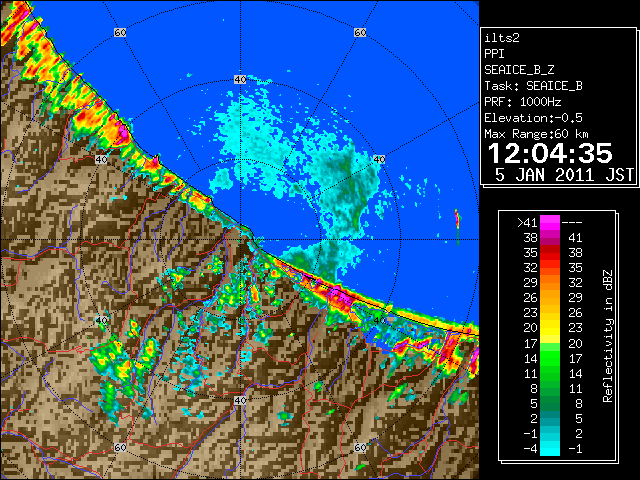Select the '5 JAN 2011 JST' date
Viewport: 640px width, 480px height.
click(565, 175)
